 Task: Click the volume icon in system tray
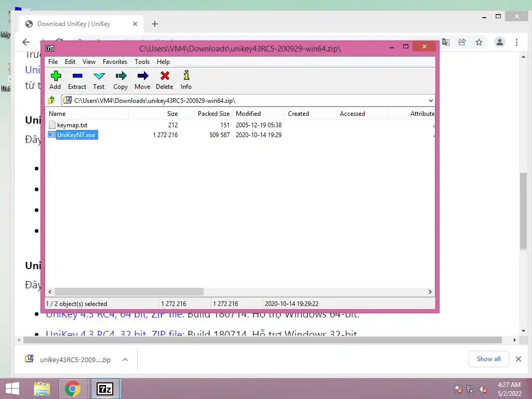(x=483, y=389)
